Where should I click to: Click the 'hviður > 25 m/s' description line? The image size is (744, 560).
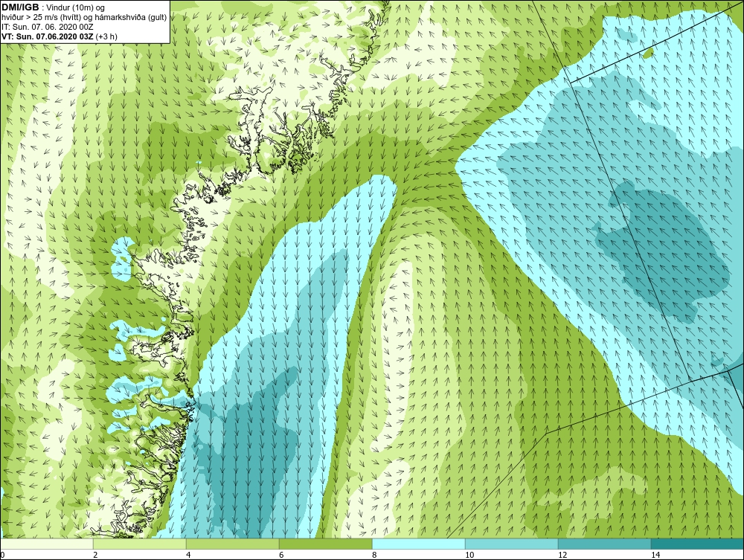tap(84, 17)
